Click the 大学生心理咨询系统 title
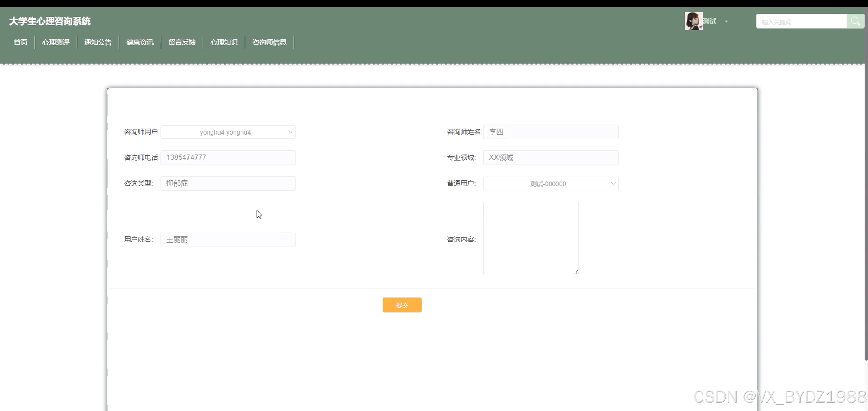Viewport: 868px width, 411px height. tap(50, 21)
